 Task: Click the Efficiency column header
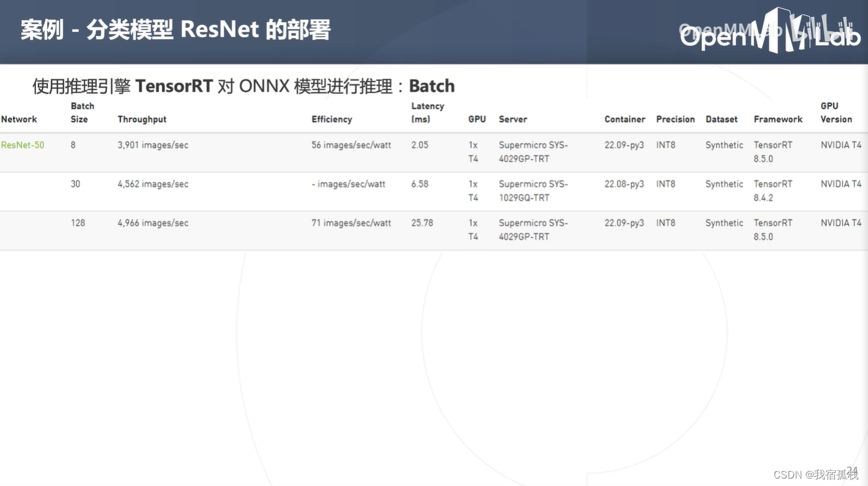[332, 119]
